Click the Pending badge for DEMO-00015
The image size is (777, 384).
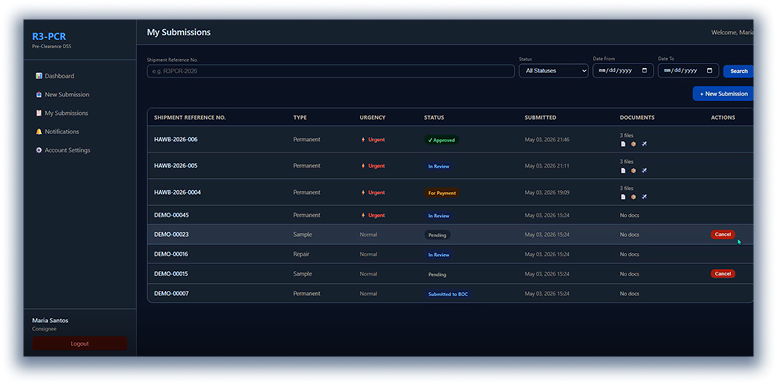pyautogui.click(x=437, y=274)
